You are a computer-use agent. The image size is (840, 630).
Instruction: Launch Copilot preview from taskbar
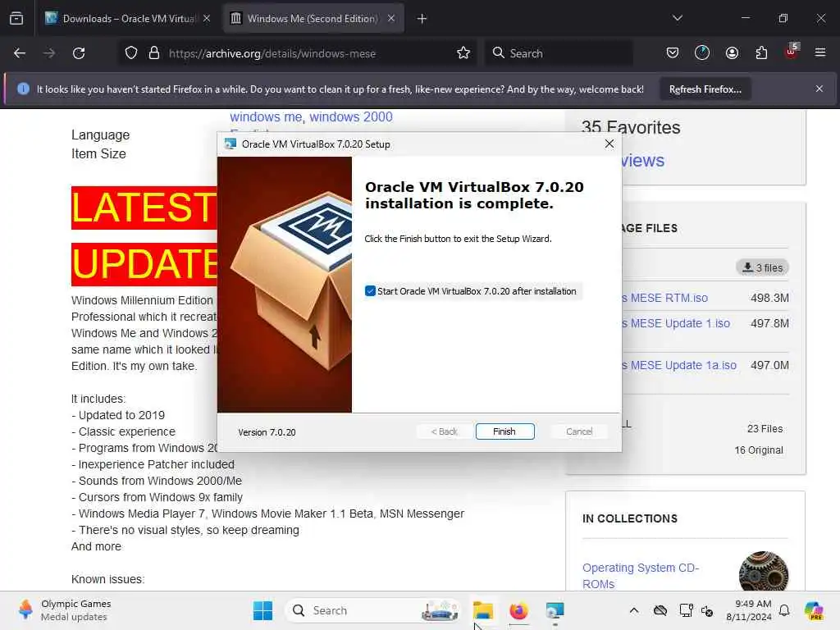814,610
